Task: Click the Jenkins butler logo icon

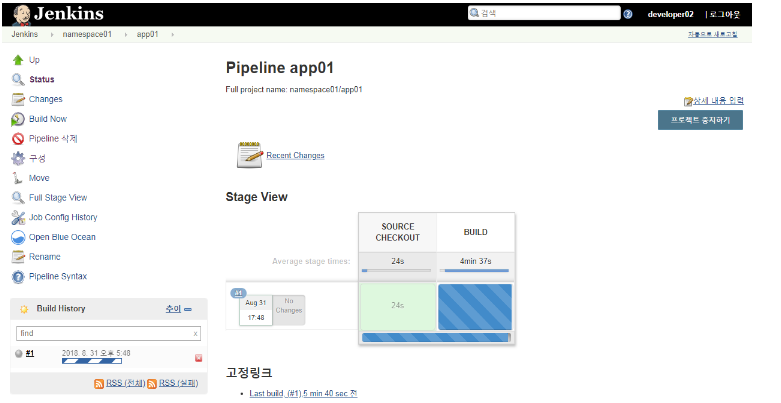Action: (21, 15)
